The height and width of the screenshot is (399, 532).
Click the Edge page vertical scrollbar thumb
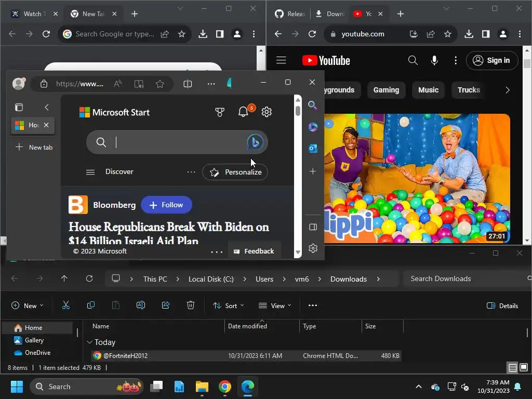(x=298, y=111)
